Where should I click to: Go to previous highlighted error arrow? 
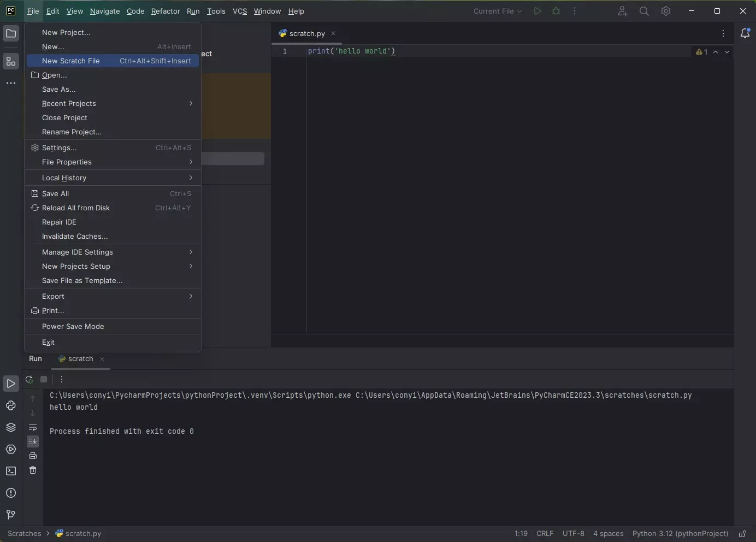[716, 52]
